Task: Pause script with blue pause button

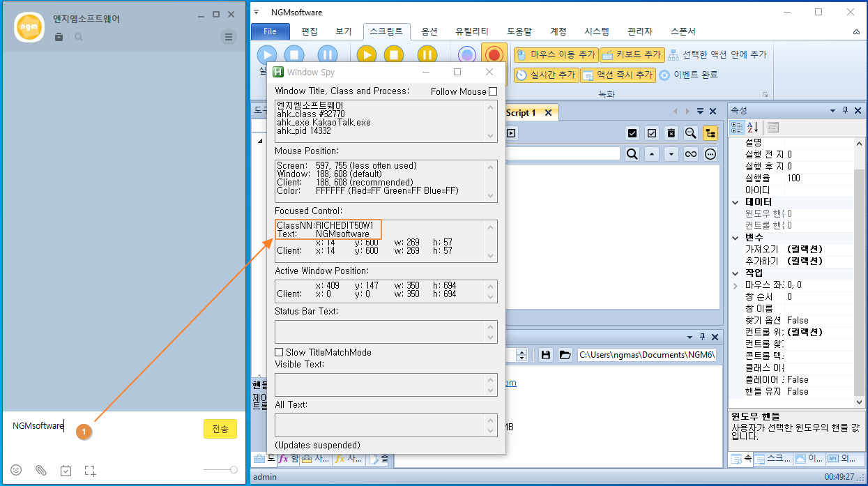Action: tap(328, 55)
